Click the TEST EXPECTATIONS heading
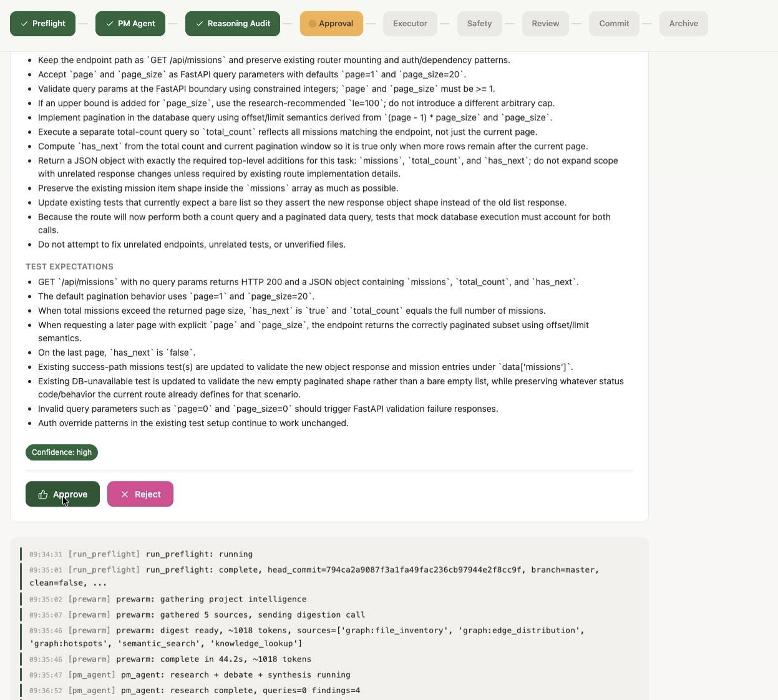This screenshot has height=700, width=778. [x=69, y=266]
